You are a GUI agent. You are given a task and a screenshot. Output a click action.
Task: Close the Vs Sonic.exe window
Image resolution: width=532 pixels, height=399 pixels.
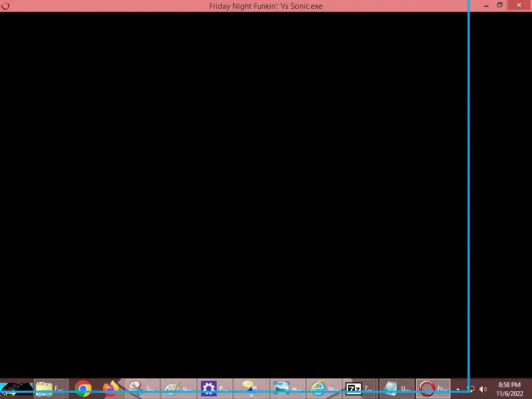point(519,5)
